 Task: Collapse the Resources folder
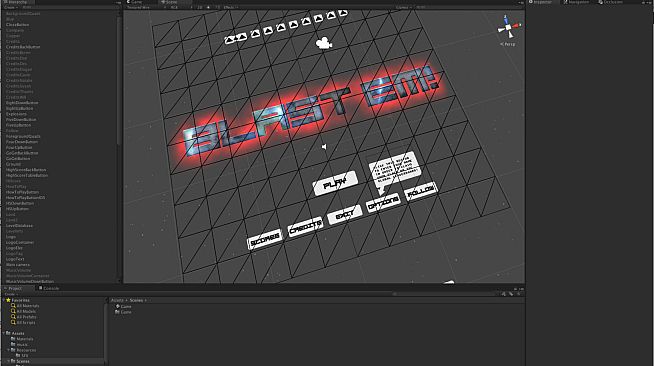coord(9,350)
